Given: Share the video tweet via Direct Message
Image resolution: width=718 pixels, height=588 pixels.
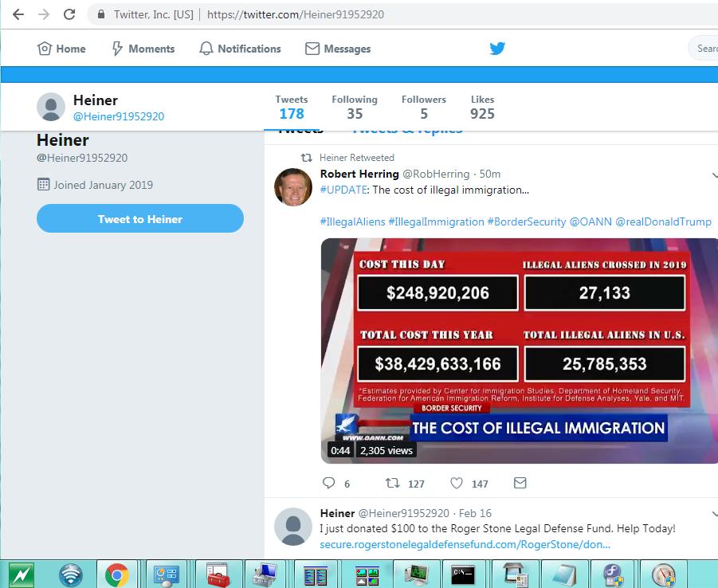Looking at the screenshot, I should pyautogui.click(x=520, y=483).
